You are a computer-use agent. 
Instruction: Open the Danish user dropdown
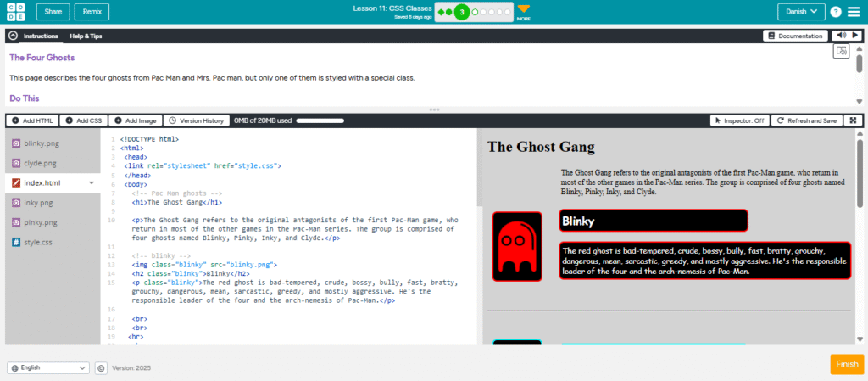pos(800,12)
